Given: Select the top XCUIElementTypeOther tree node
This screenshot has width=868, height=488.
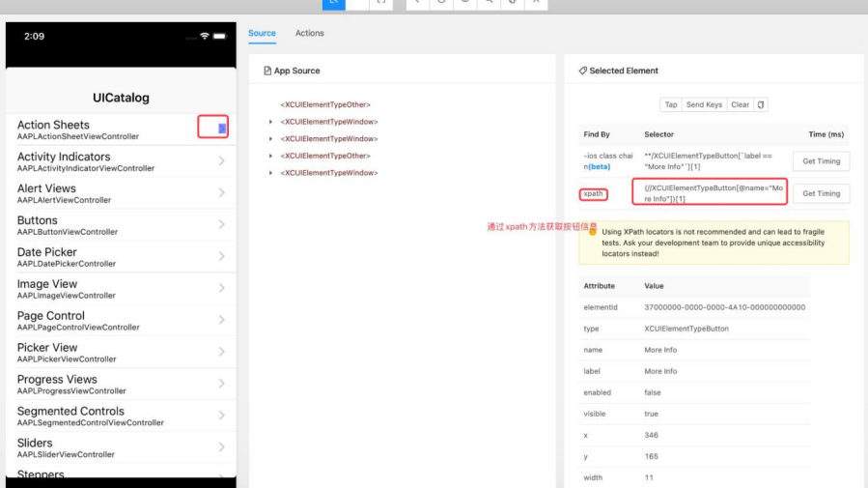Looking at the screenshot, I should pos(325,104).
